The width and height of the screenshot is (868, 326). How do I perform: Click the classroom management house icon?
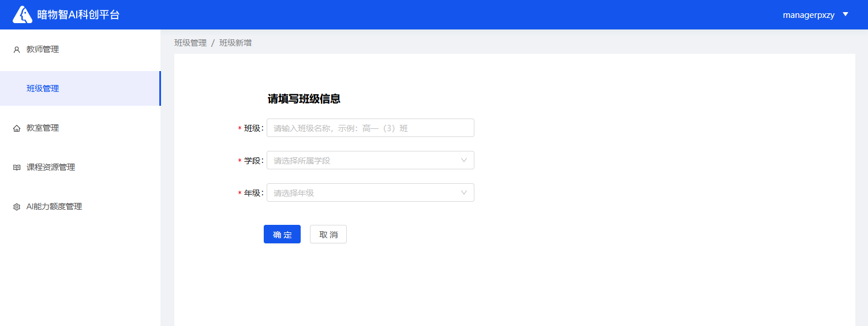(x=17, y=128)
